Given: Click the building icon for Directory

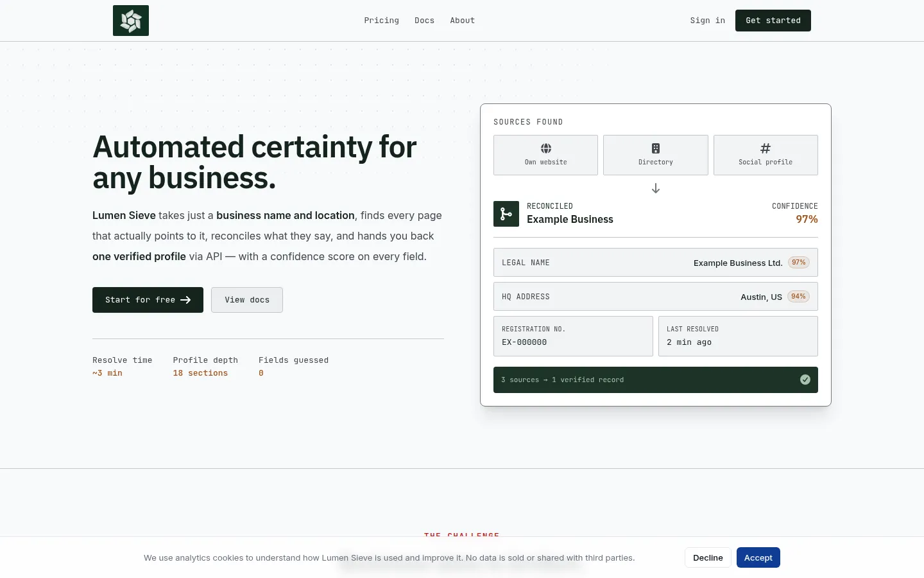Looking at the screenshot, I should (x=656, y=148).
